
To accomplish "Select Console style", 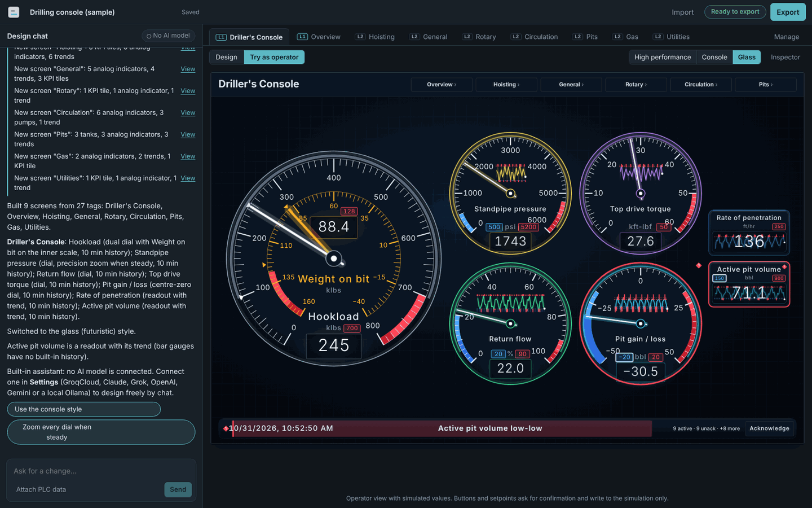I will [714, 57].
